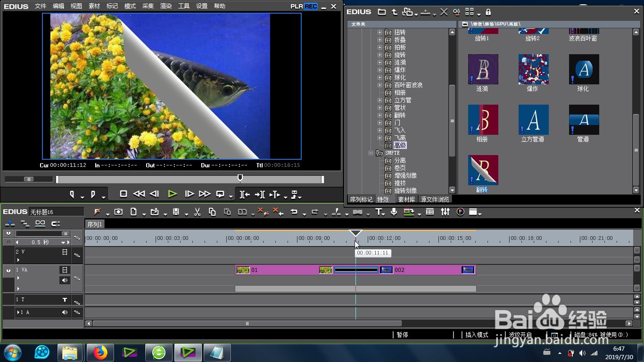Mute audio on the 1 VA track
This screenshot has width=644, height=362.
[65, 280]
